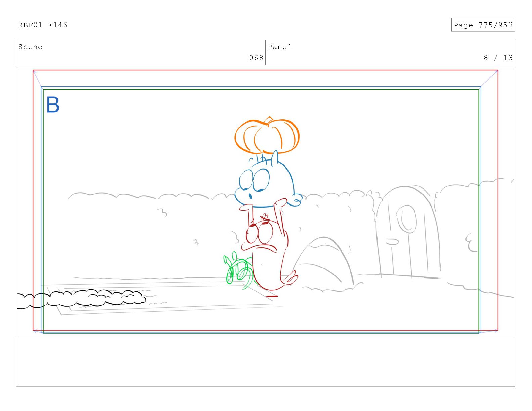Click the orange pumpkin drawing
532x411 pixels.
pos(267,135)
